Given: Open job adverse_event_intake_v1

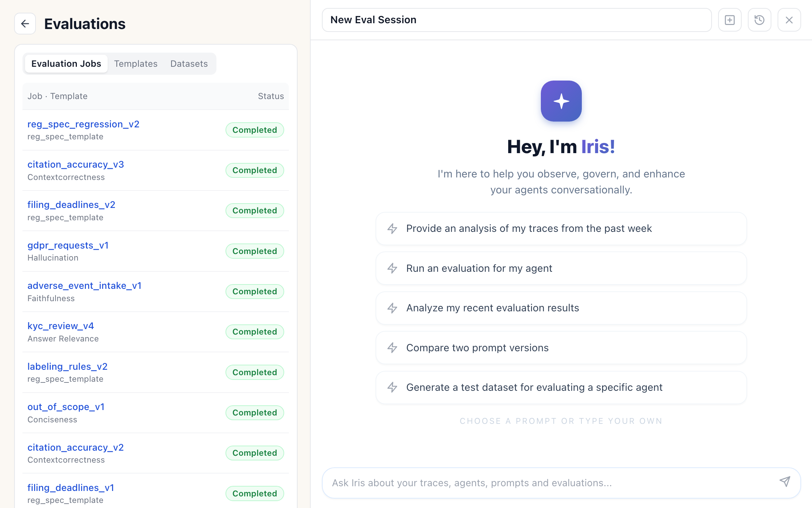Looking at the screenshot, I should pos(84,286).
